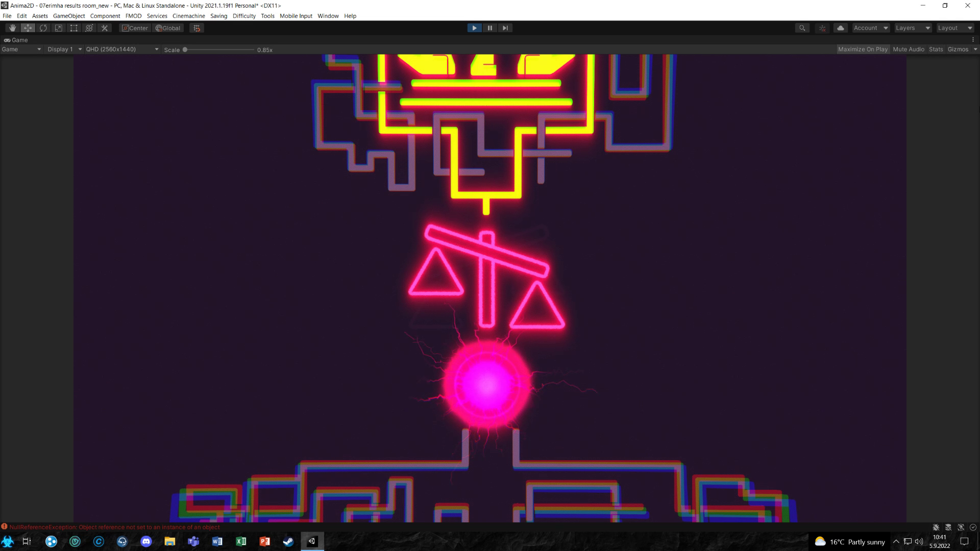
Task: Click the Unity taskbar icon on Windows bar
Action: [312, 541]
